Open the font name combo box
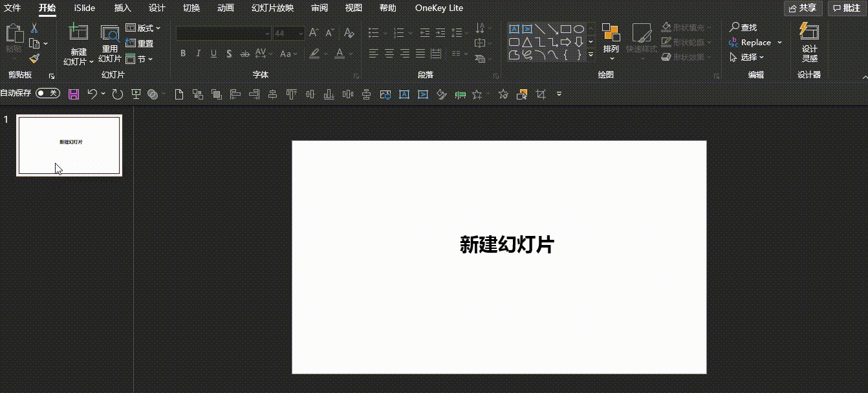Image resolution: width=868 pixels, height=393 pixels. [x=224, y=33]
